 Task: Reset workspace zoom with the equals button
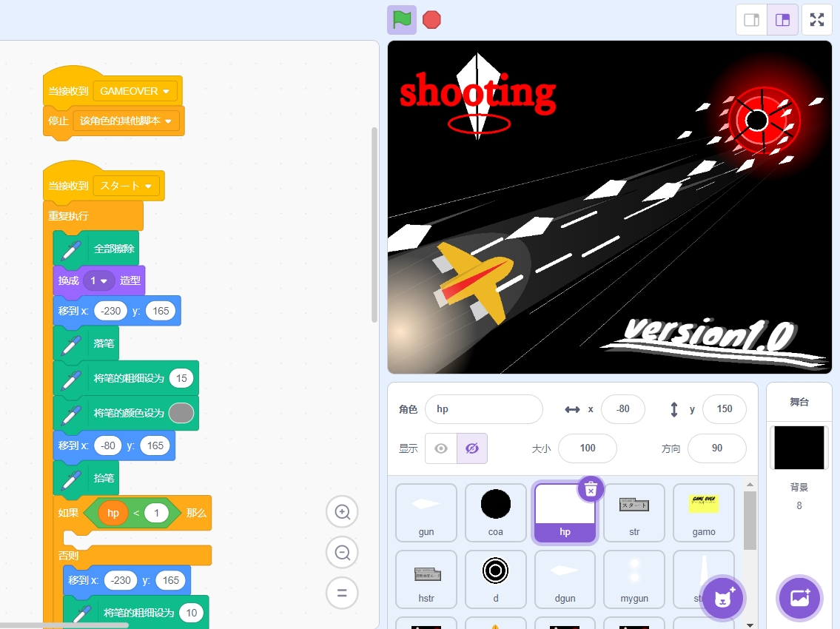[x=343, y=593]
